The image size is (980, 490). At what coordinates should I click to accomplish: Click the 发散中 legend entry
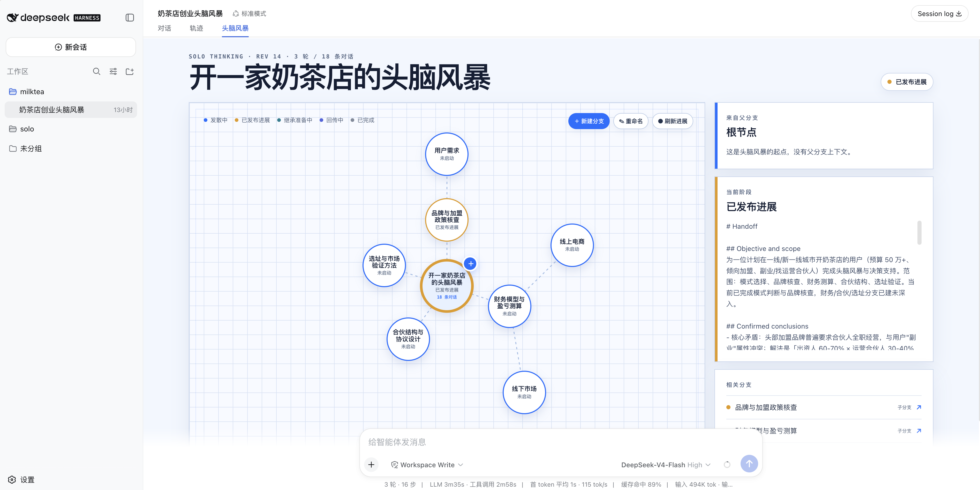point(215,120)
